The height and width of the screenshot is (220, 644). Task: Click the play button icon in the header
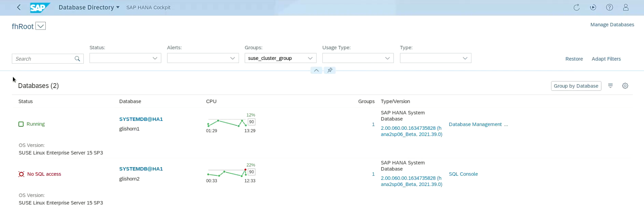point(593,7)
